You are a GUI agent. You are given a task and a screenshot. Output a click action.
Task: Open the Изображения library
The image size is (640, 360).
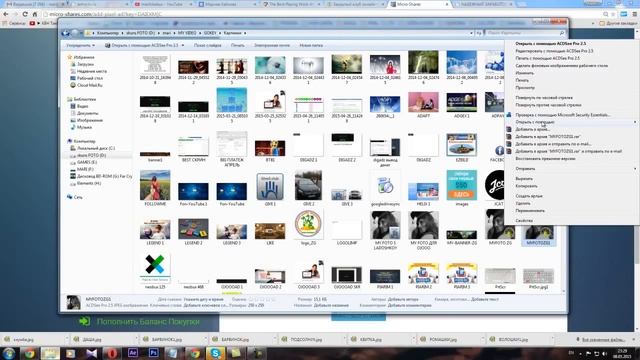89,120
